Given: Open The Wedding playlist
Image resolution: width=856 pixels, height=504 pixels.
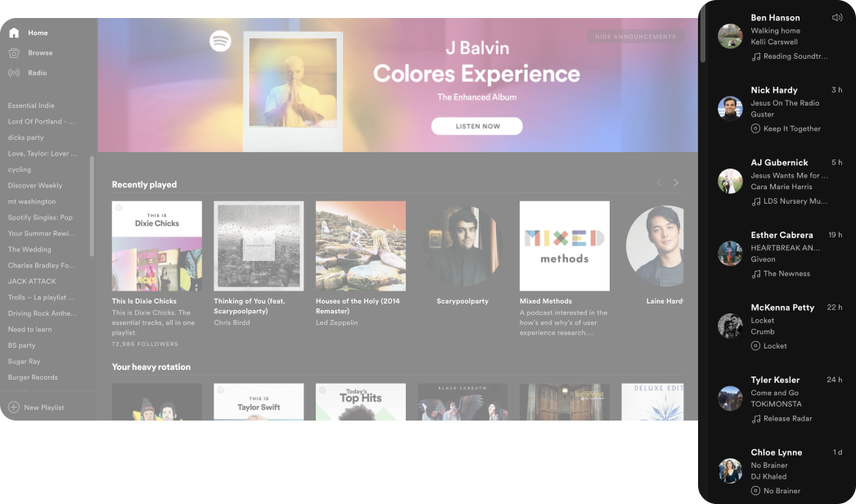Looking at the screenshot, I should 29,250.
